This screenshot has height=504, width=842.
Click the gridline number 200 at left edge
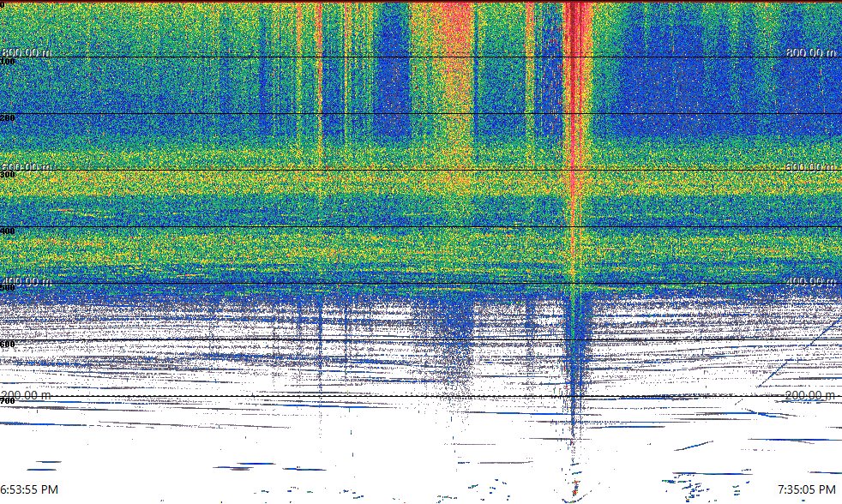tap(8, 118)
